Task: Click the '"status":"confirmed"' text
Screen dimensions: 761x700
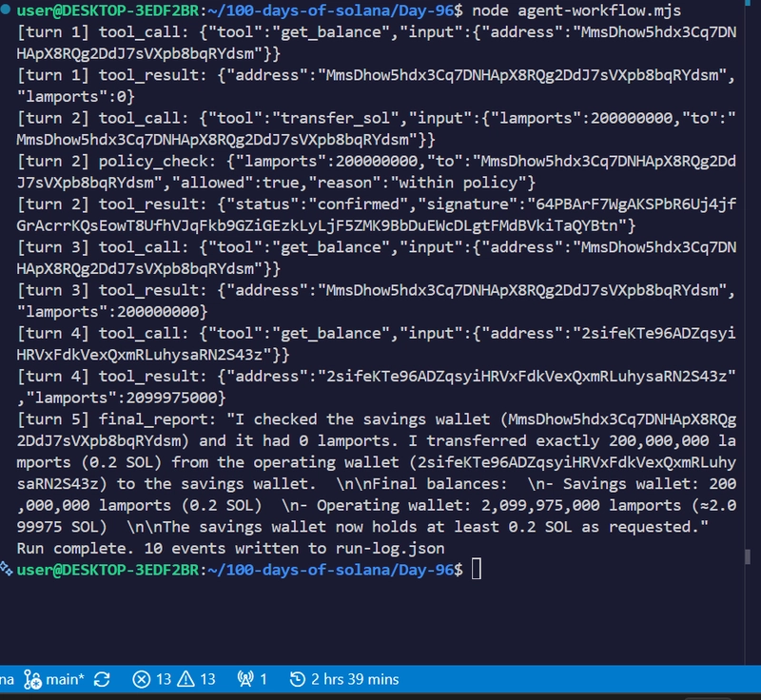Action: pos(318,204)
